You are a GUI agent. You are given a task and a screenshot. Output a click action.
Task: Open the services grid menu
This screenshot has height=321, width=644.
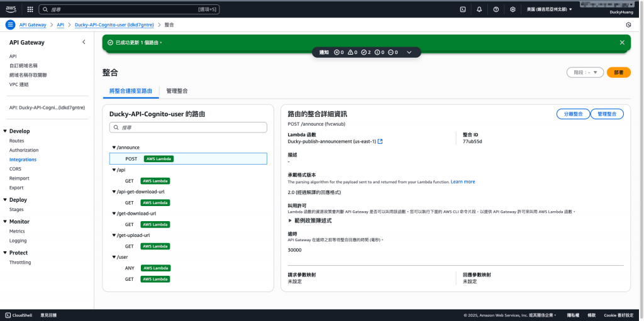tap(30, 9)
